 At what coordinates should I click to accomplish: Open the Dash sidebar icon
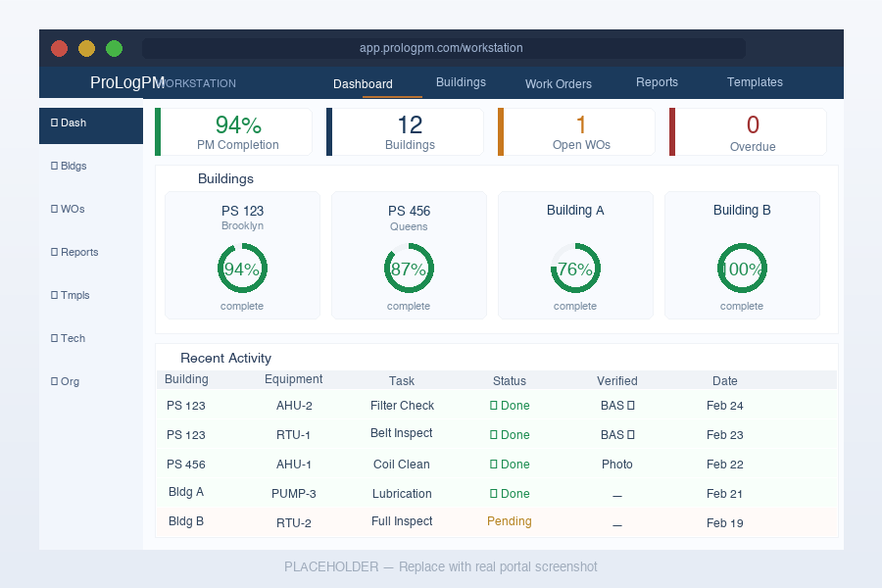tap(54, 122)
